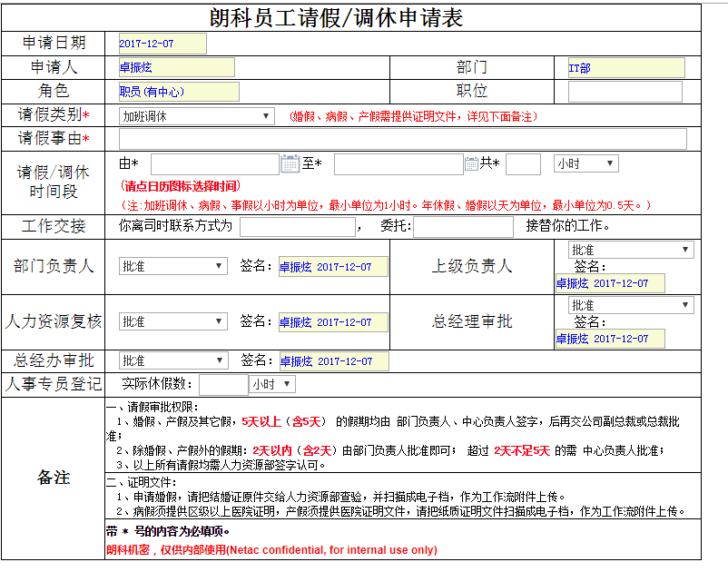Image resolution: width=728 pixels, height=572 pixels.
Task: Click the 工作交接 label
Action: [x=54, y=226]
